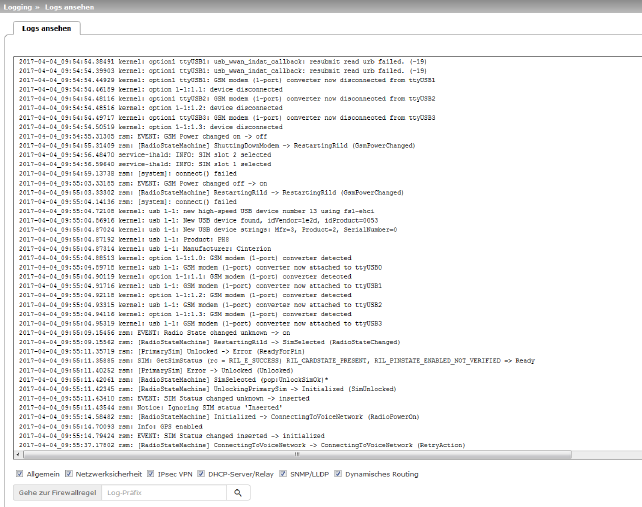Screen dimensions: 642x507
Task: Click log line 'SIM: GetSimStatus (rc = RIL_E_SUCCESS)'
Action: (x=277, y=361)
